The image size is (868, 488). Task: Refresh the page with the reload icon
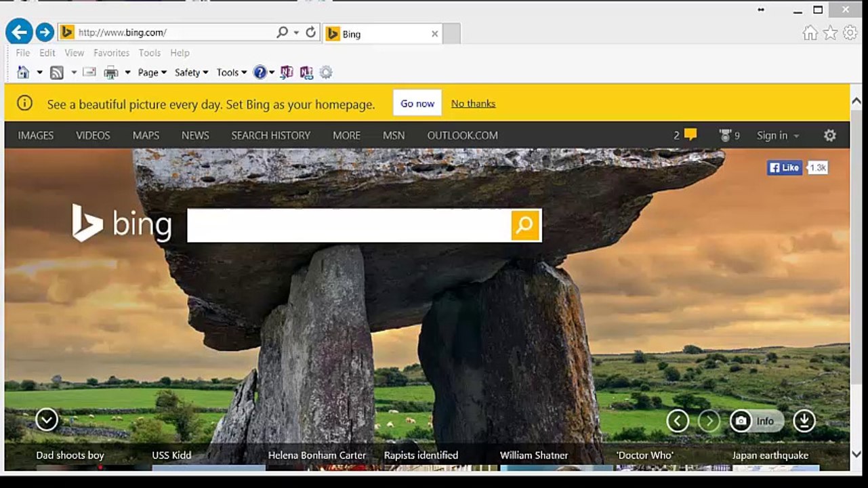(311, 33)
